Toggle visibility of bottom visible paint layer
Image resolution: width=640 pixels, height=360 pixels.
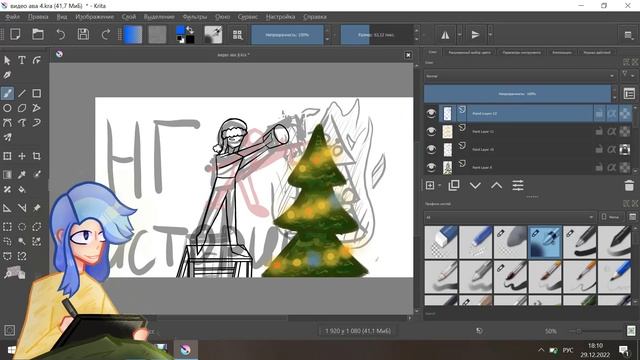(x=431, y=167)
